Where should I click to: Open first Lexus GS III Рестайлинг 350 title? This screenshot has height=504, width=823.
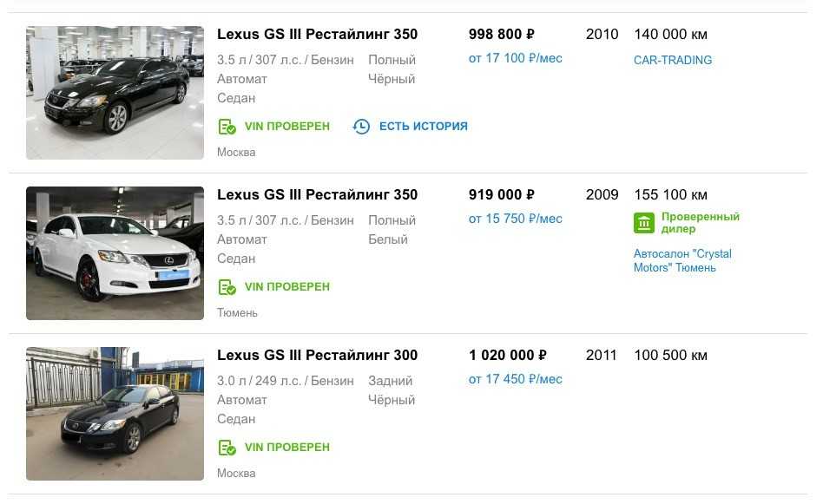317,35
